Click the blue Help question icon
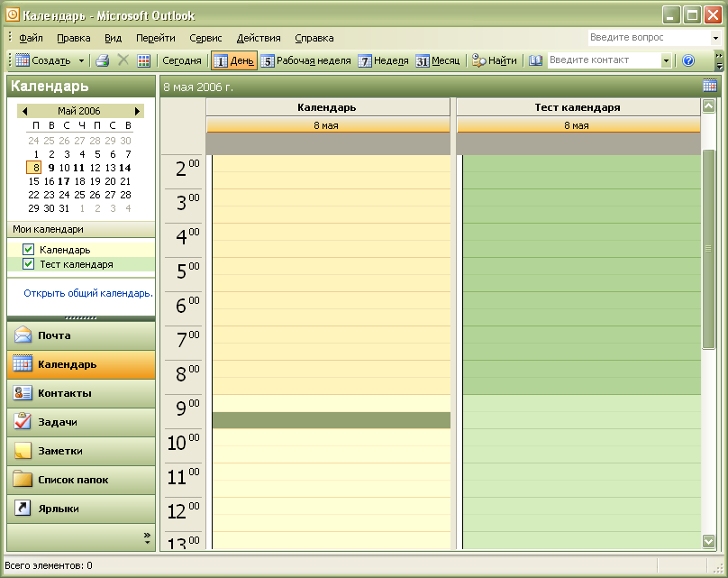This screenshot has width=728, height=578. (688, 60)
